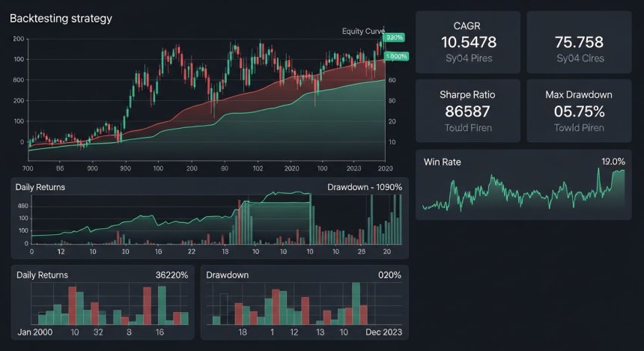Click the green 1 800% price badge
This screenshot has height=351, width=644.
(x=396, y=56)
